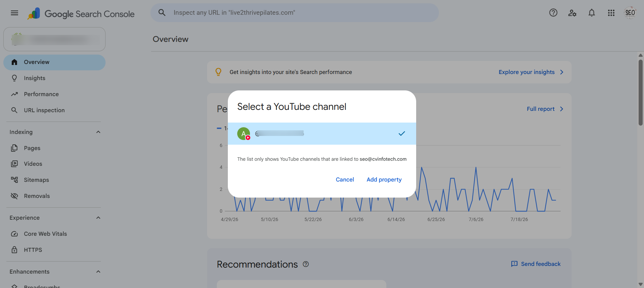Open the Explore your insights link
The height and width of the screenshot is (288, 644).
(526, 72)
